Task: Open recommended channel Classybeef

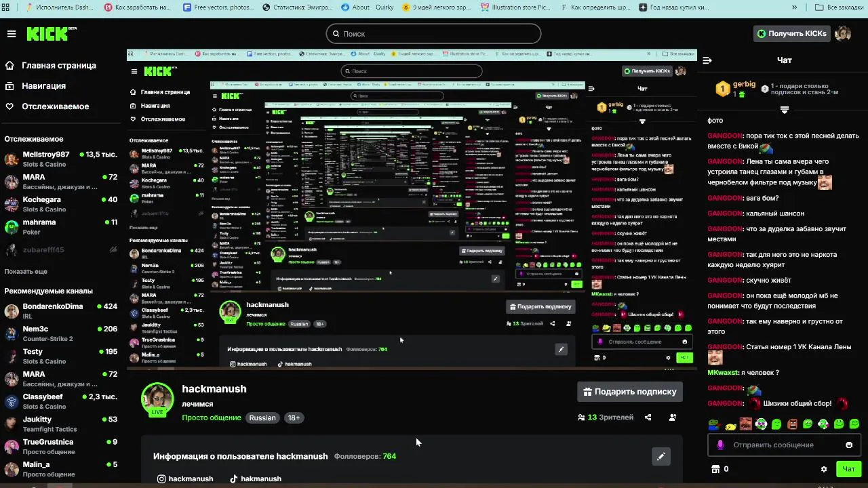Action: click(x=61, y=401)
